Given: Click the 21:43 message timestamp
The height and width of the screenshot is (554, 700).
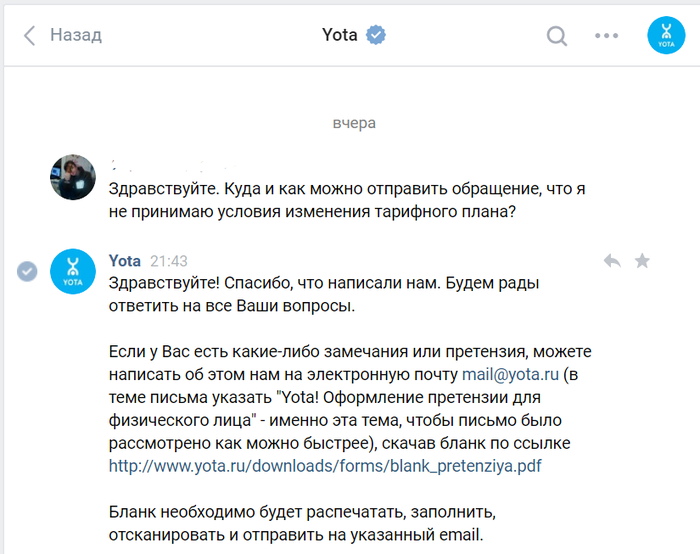Looking at the screenshot, I should [168, 261].
